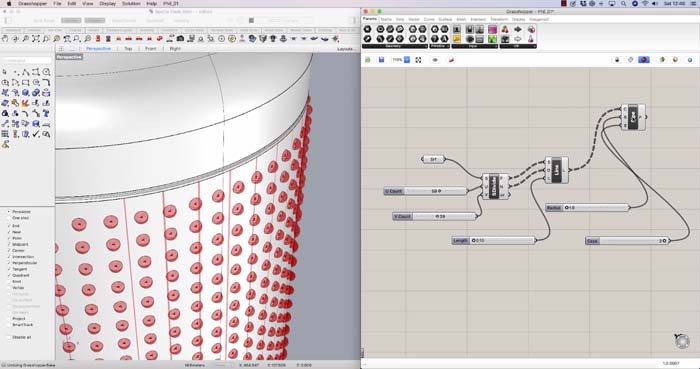
Task: Click the black arrow icon in Util group
Action: 518,29
